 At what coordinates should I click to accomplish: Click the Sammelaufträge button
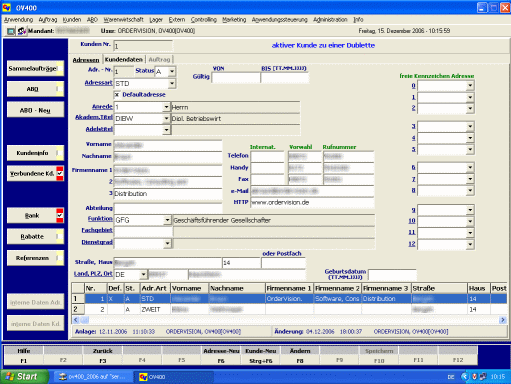click(x=32, y=69)
